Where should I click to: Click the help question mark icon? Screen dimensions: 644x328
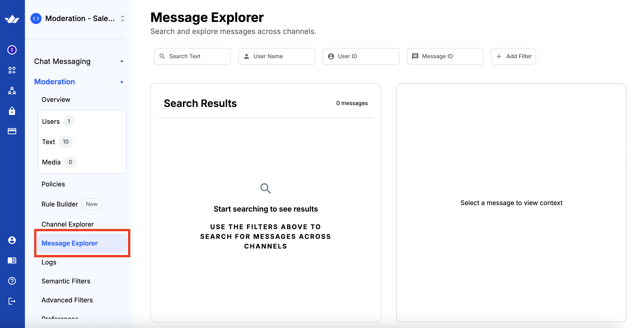[x=12, y=281]
